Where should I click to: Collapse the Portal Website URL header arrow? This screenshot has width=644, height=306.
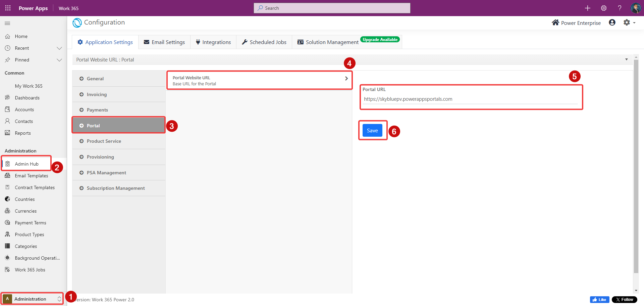pos(626,59)
